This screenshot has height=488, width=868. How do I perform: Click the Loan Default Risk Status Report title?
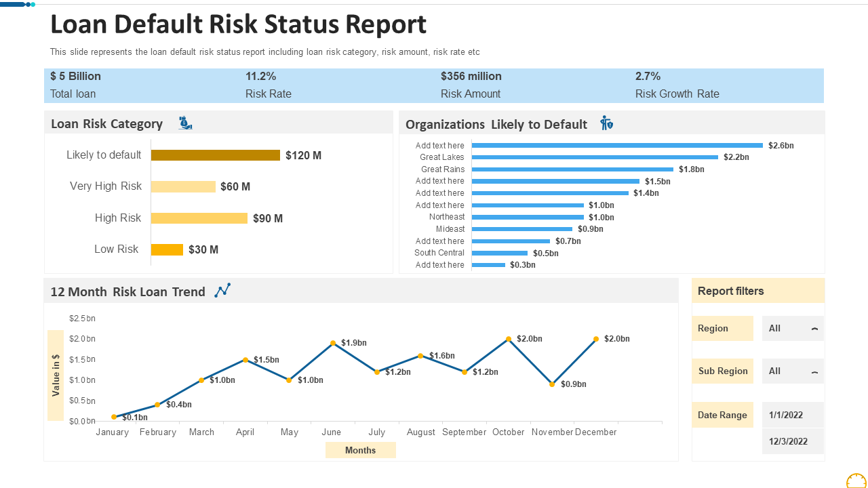[239, 24]
